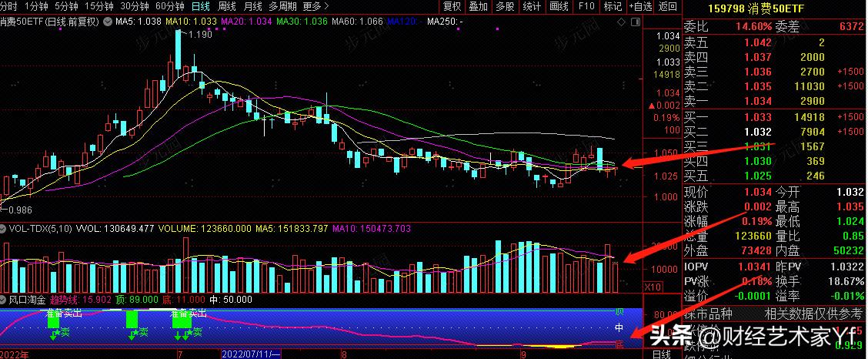Add stock via +自选 button
Screen dimensions: 868x359
click(x=640, y=7)
